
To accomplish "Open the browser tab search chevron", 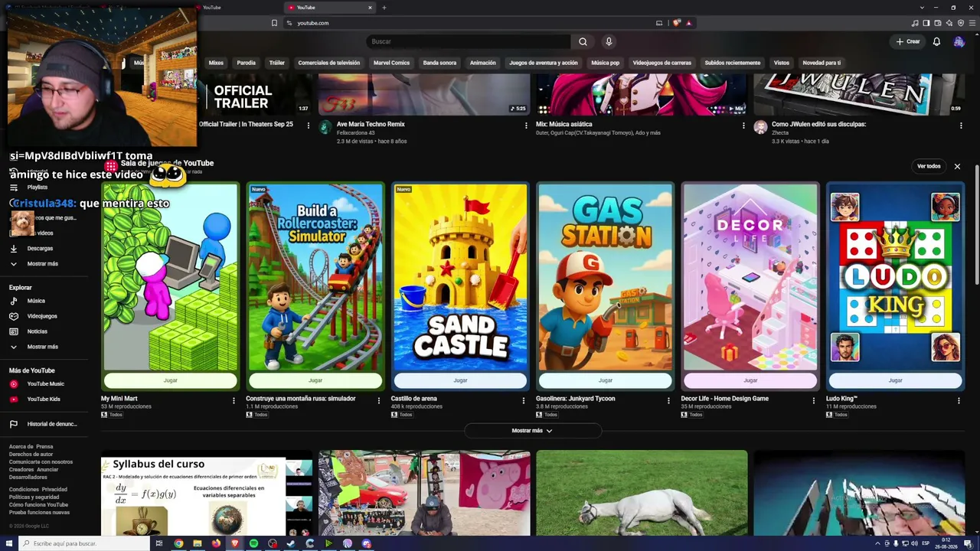I will point(922,8).
